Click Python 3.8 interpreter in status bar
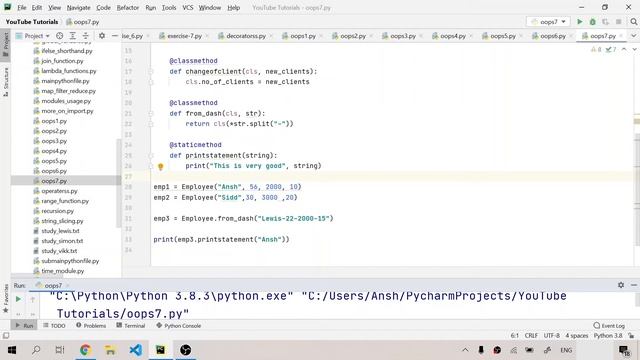The width and height of the screenshot is (640, 360). point(608,336)
